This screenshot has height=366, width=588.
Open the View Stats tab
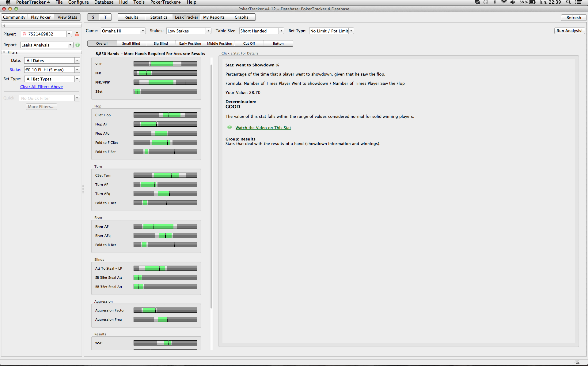[67, 17]
